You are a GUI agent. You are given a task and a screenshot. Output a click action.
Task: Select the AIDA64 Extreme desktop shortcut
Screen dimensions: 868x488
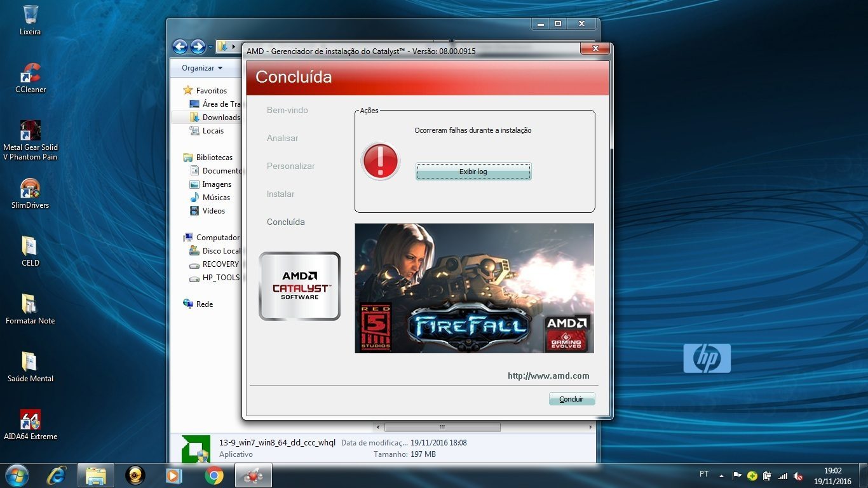point(30,425)
